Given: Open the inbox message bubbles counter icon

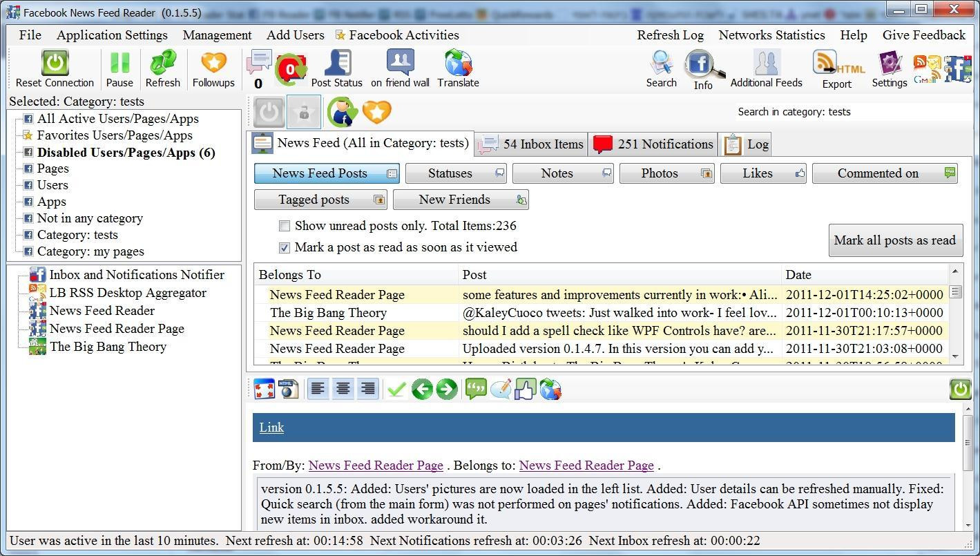Looking at the screenshot, I should click(259, 62).
